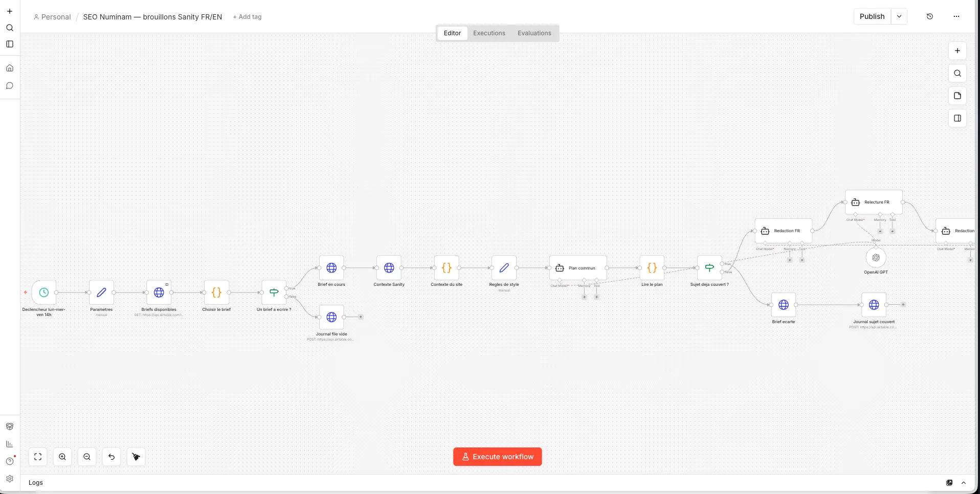Open the workflow more options menu

956,16
